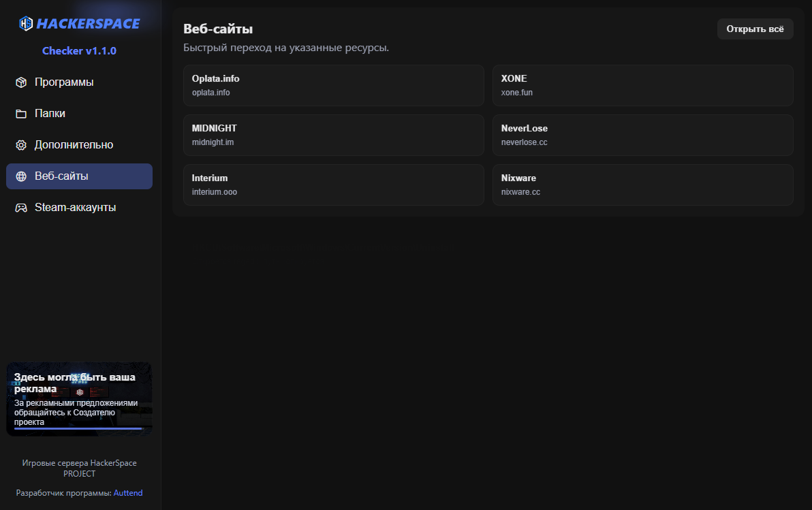Launch the MIDNIGHT site card
This screenshot has width=812, height=510.
click(333, 135)
